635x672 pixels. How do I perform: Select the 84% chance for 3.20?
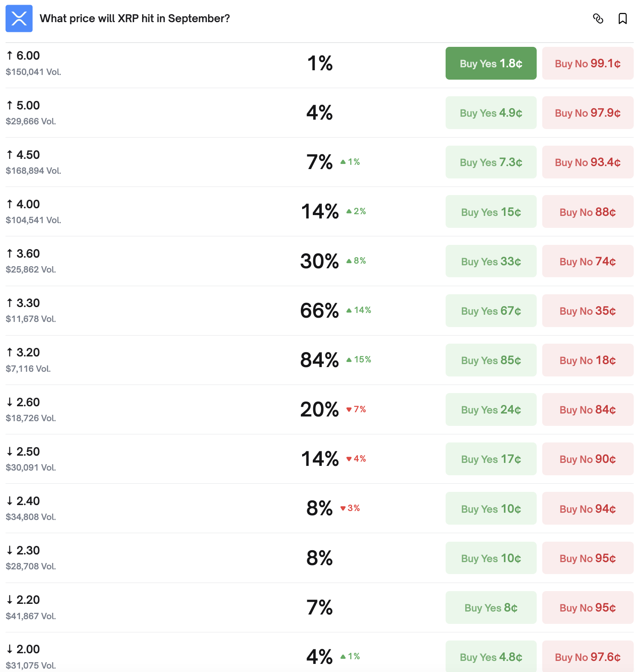pyautogui.click(x=319, y=360)
